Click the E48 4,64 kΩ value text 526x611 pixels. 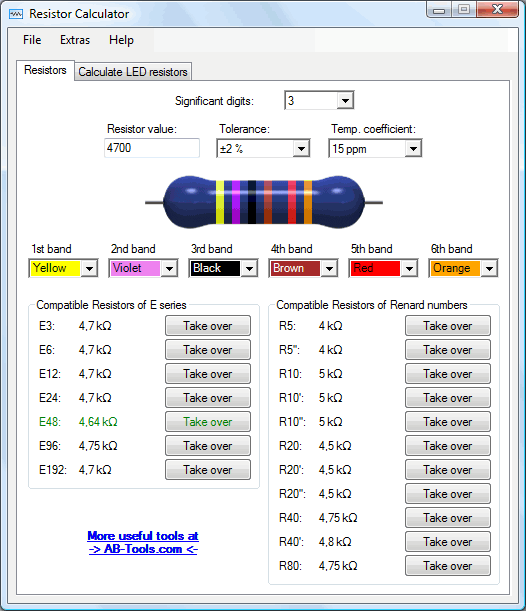98,422
